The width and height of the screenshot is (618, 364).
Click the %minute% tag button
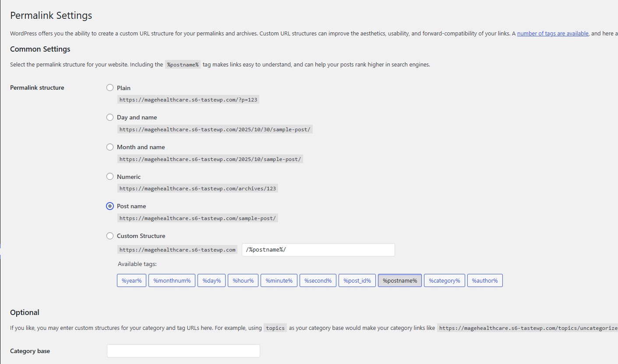pos(279,280)
